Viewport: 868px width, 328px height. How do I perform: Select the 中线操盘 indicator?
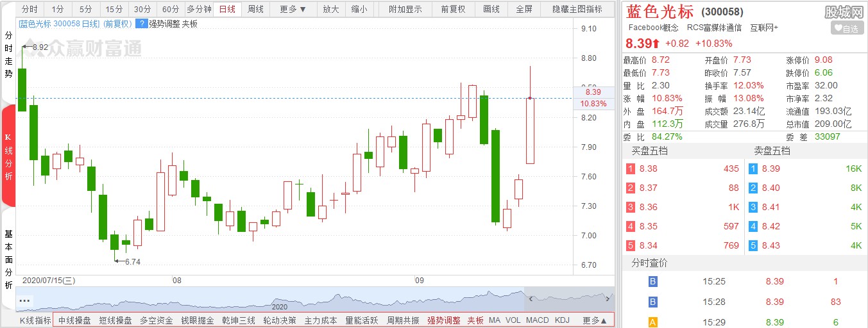click(x=74, y=320)
